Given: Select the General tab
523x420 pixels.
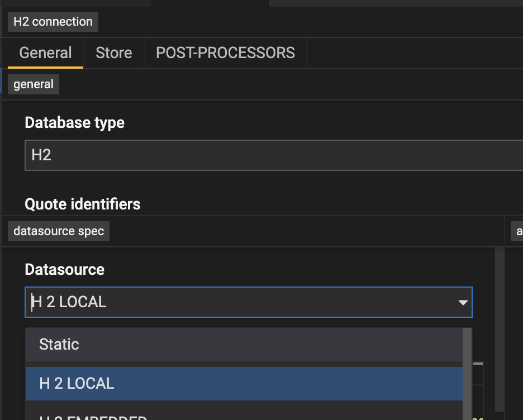Looking at the screenshot, I should click(x=45, y=52).
